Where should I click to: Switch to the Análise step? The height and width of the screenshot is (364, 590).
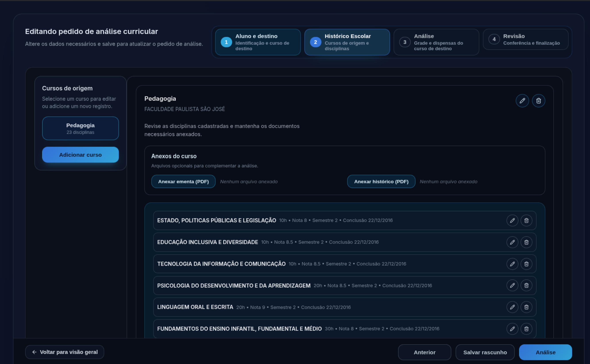[436, 42]
